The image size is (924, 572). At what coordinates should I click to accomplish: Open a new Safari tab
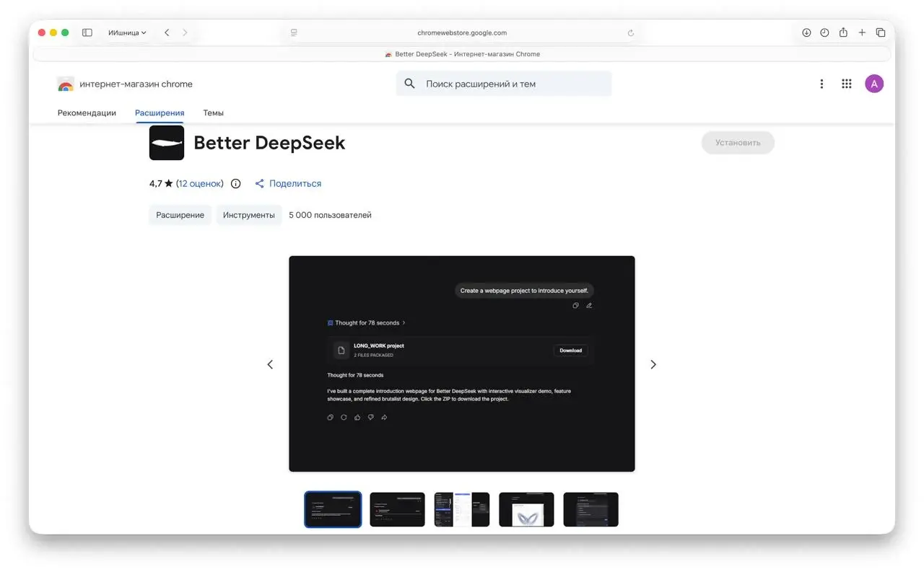(862, 32)
